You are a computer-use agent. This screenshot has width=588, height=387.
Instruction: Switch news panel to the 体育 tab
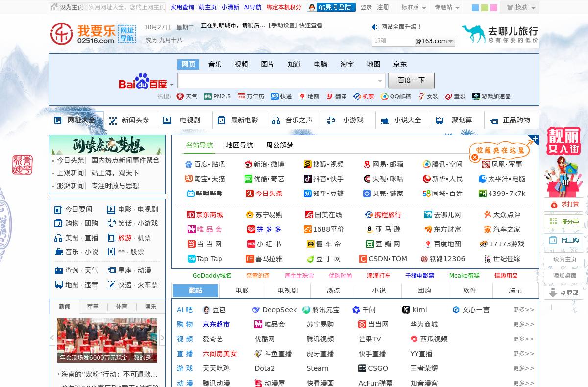122,307
